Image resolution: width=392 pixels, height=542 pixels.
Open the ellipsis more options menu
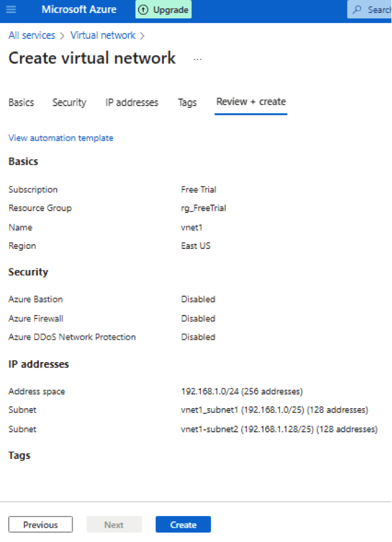[x=197, y=59]
